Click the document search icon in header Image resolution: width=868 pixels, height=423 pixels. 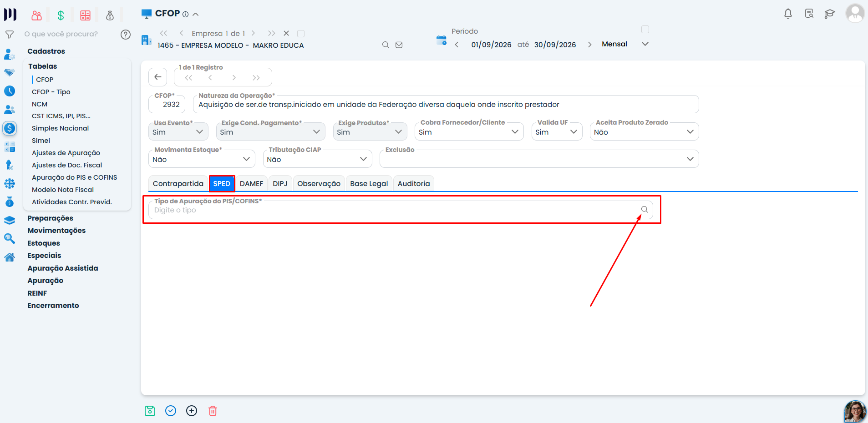pyautogui.click(x=809, y=14)
